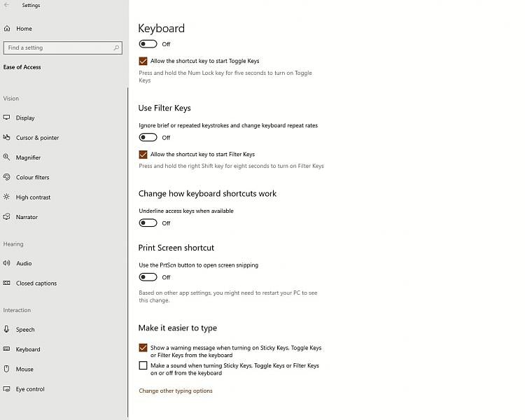Open Mouse settings label
Image resolution: width=525 pixels, height=420 pixels.
pyautogui.click(x=24, y=369)
